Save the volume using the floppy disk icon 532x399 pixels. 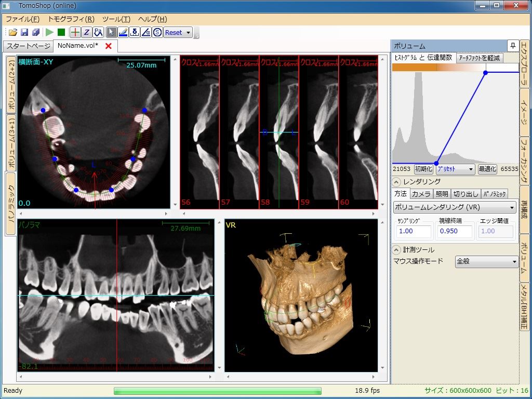pyautogui.click(x=24, y=33)
